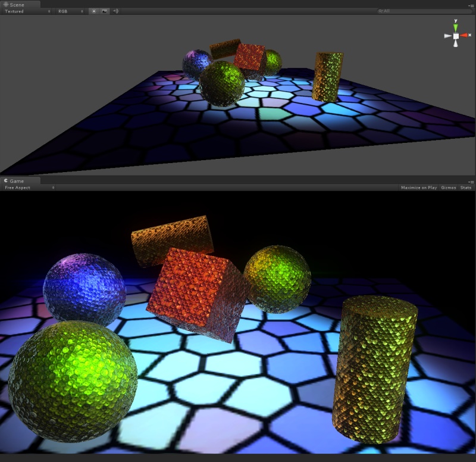Click the center cube of the scene gizmo
476x462 pixels.
pos(455,36)
